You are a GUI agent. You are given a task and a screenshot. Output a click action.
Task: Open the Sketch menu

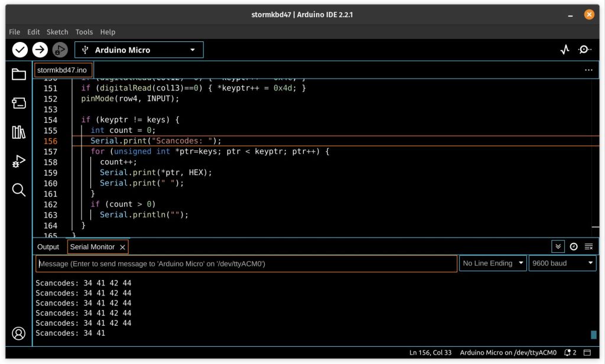click(x=57, y=32)
